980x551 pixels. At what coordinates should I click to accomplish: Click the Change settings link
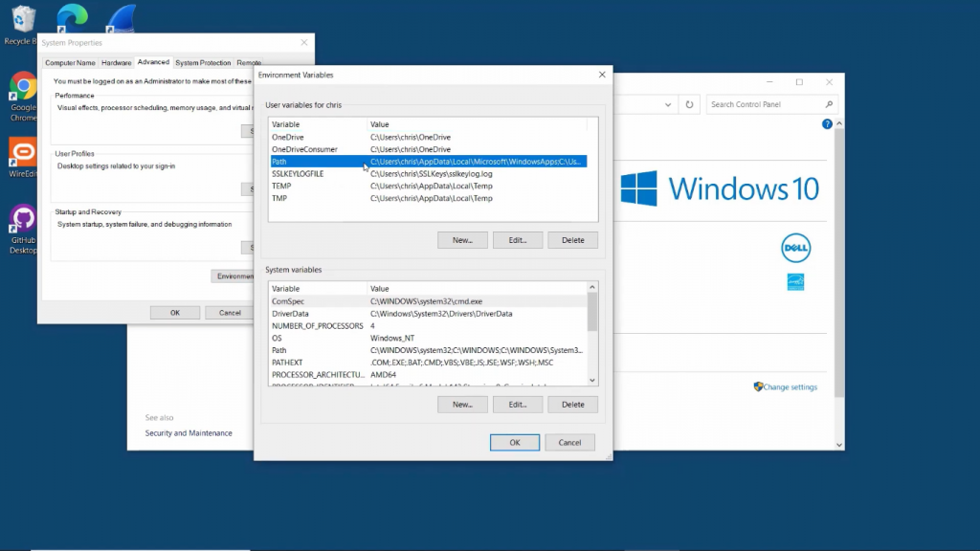pyautogui.click(x=791, y=387)
